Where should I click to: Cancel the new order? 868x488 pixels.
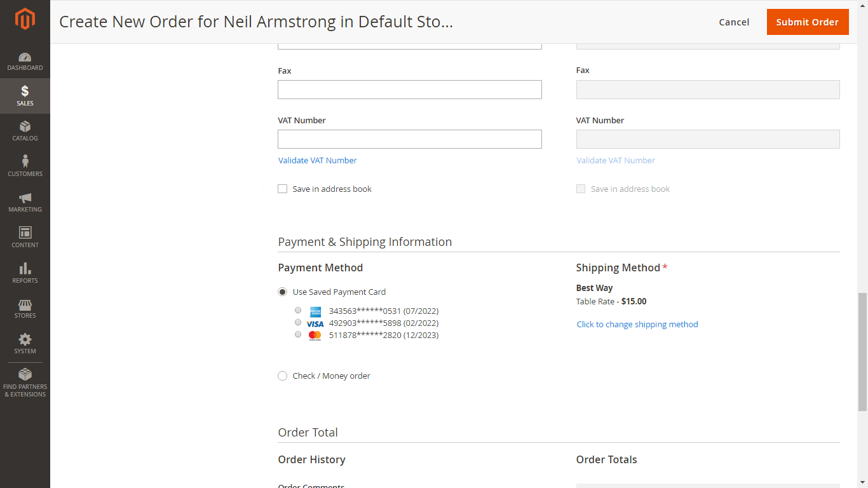pyautogui.click(x=734, y=22)
